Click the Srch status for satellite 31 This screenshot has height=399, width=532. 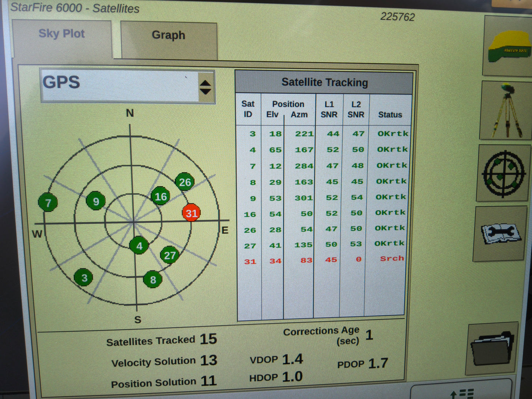392,258
